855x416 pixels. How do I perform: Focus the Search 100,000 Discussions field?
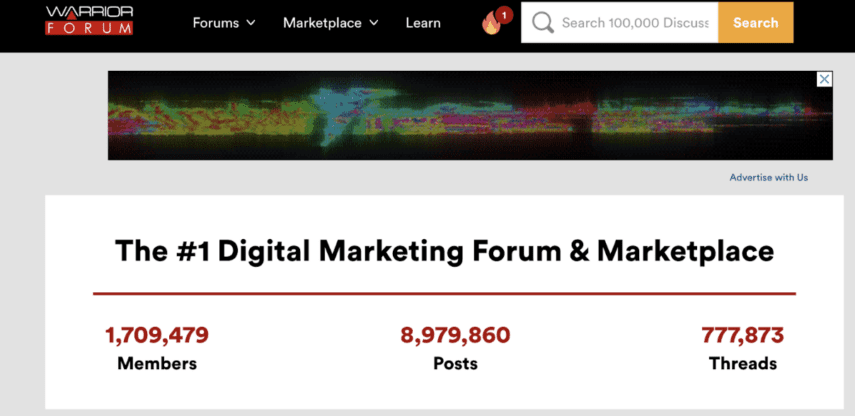[x=635, y=23]
